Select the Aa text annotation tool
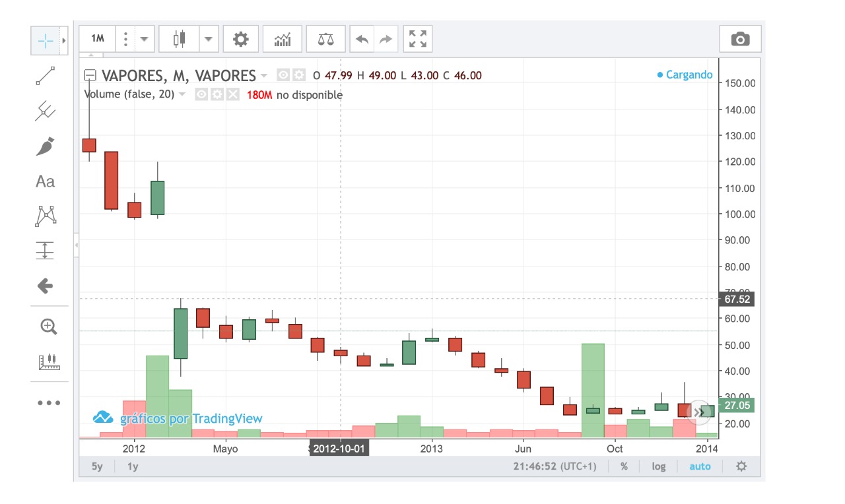845x504 pixels. 46,181
